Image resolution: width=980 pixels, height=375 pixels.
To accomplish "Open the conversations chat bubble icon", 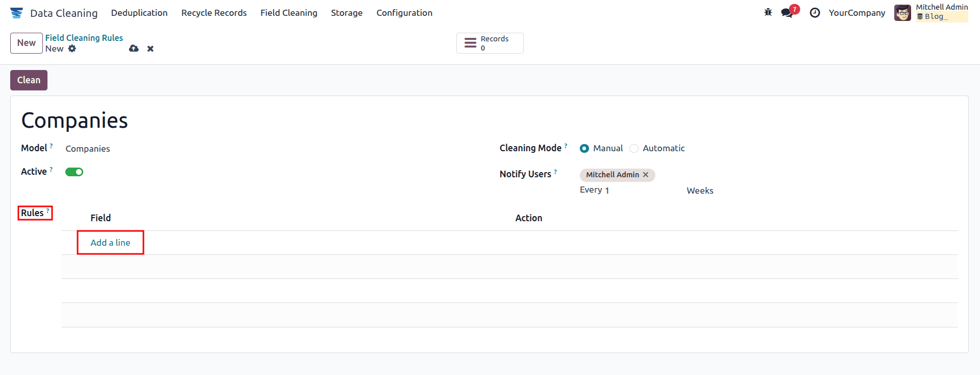I will pos(788,13).
